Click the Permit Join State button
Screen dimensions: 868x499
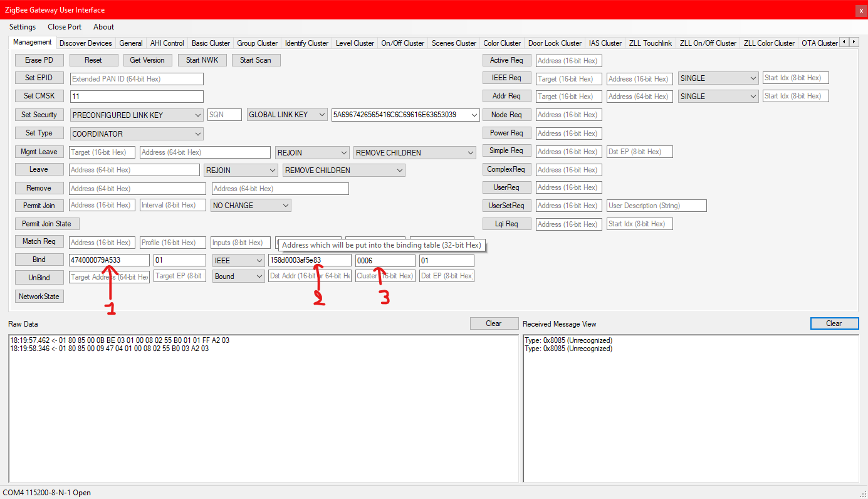click(47, 224)
